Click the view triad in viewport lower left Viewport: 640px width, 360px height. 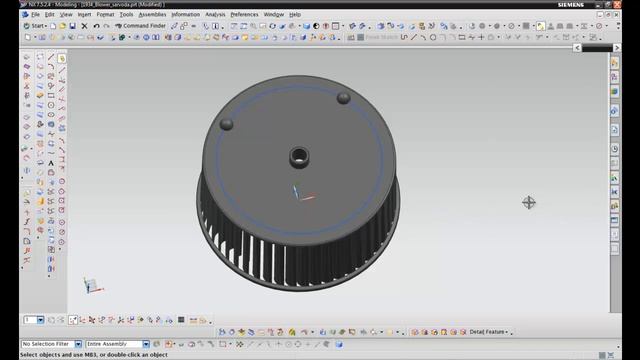pos(92,285)
